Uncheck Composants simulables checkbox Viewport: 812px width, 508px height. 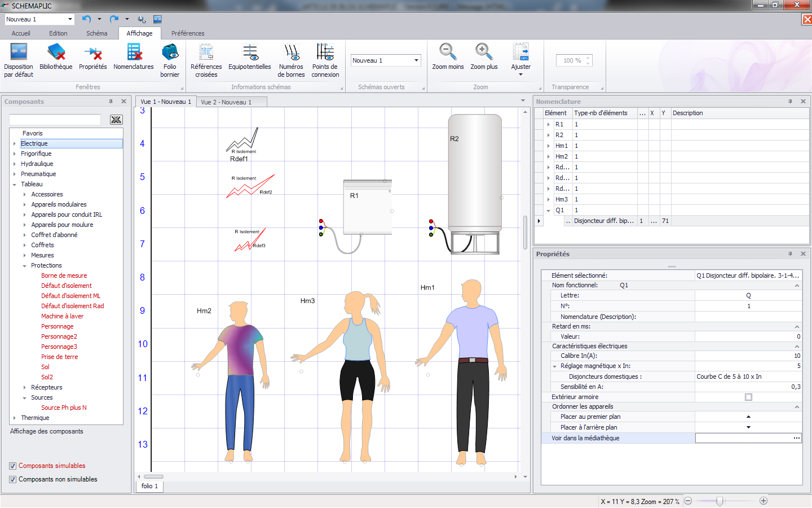pyautogui.click(x=12, y=466)
